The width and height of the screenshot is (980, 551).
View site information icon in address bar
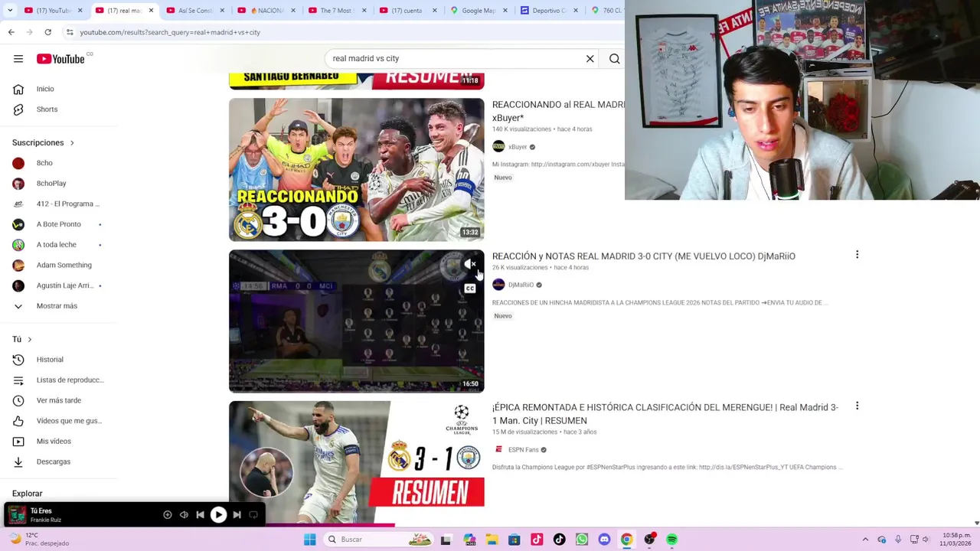70,32
